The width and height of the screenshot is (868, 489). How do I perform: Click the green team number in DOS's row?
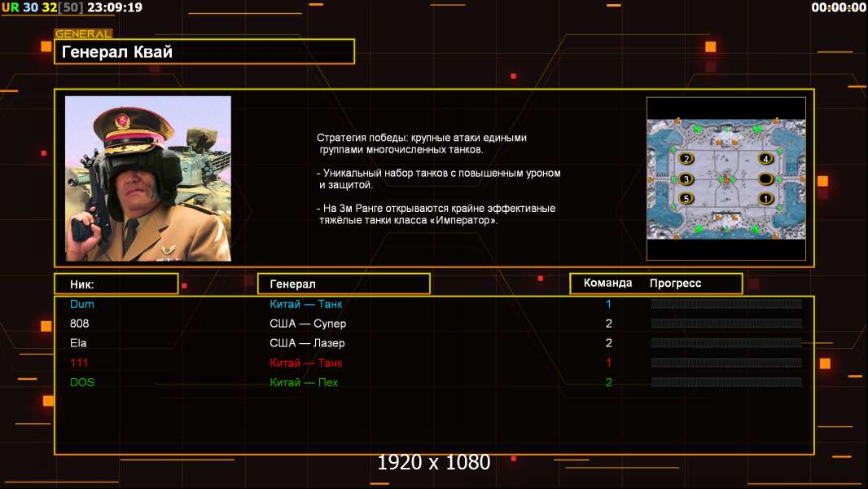click(x=608, y=382)
